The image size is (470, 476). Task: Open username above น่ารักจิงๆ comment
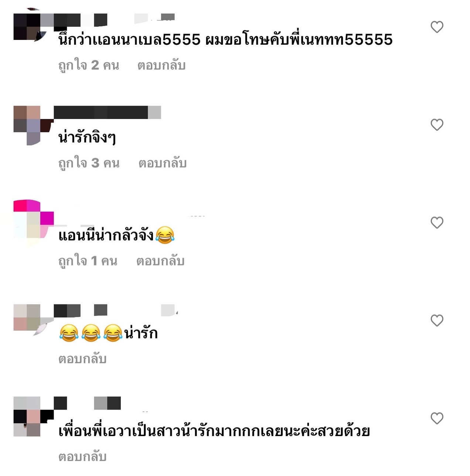108,112
